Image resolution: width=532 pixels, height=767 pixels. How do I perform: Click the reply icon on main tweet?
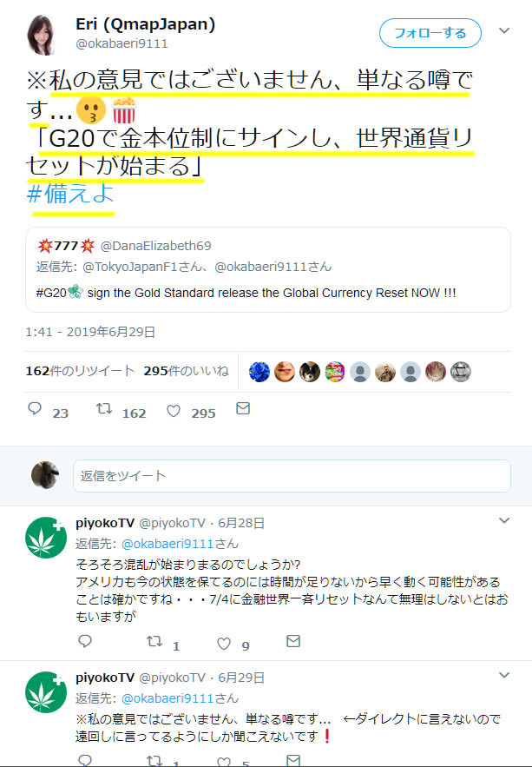coord(35,409)
